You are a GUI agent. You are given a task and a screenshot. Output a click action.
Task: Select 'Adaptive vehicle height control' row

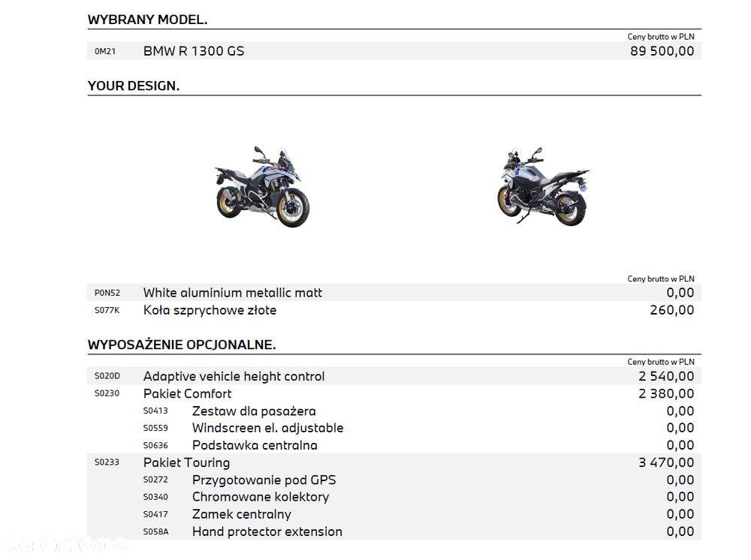point(394,376)
